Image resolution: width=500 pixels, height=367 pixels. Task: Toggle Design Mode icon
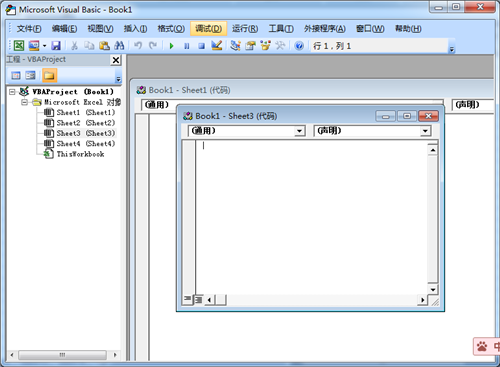coord(217,45)
